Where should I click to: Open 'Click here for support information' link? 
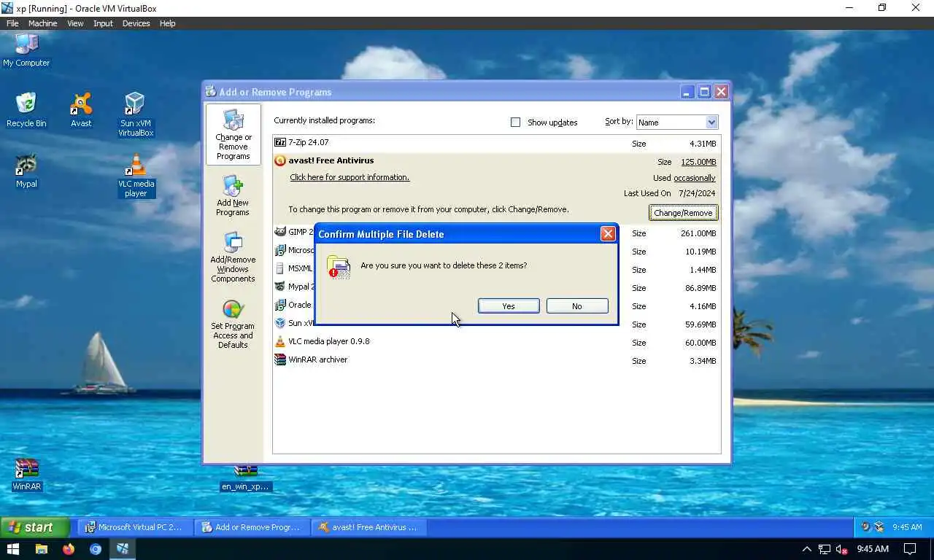point(350,177)
